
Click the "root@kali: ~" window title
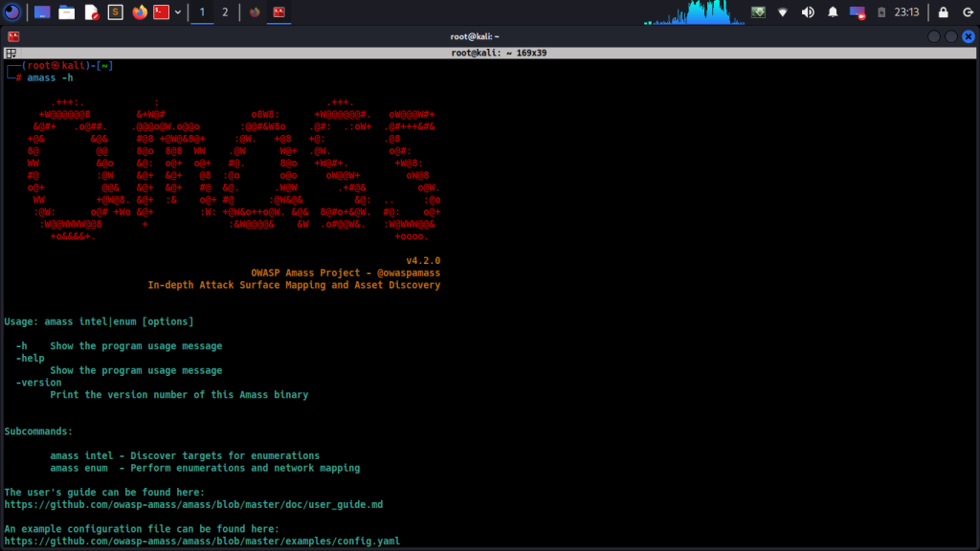pos(475,36)
